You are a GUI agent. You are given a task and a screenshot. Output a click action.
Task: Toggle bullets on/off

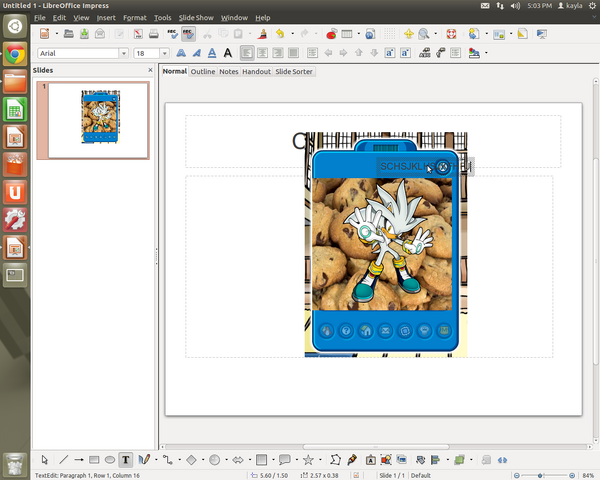pos(312,53)
